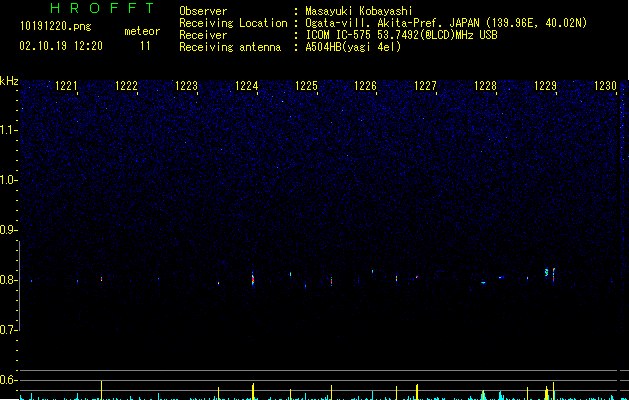629x400 pixels.
Task: Click the 1229 time marker
Action: click(545, 86)
